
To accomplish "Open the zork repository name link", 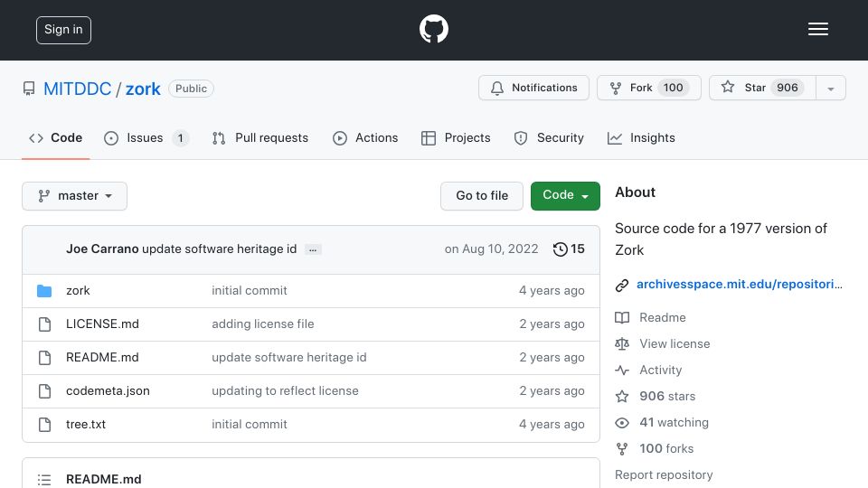I will pos(143,89).
